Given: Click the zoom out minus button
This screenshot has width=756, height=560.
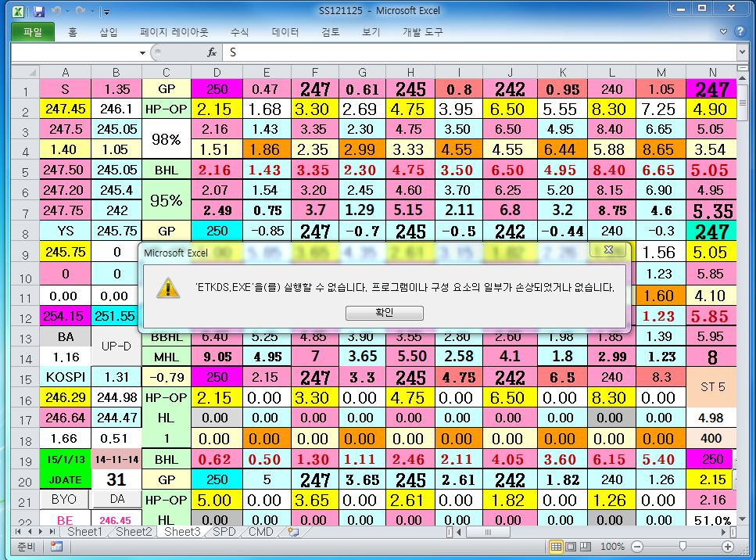Looking at the screenshot, I should coord(637,547).
